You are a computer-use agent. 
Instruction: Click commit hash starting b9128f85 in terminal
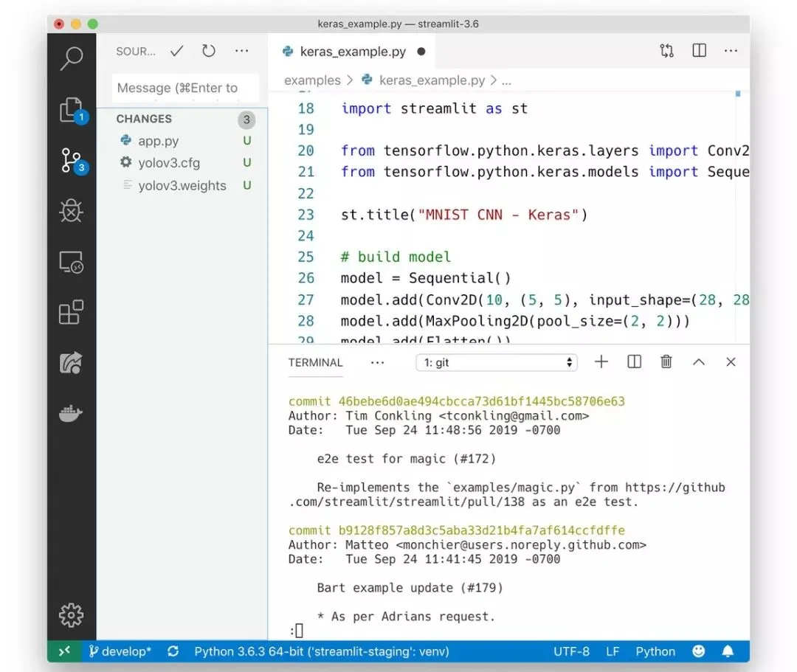coord(481,530)
